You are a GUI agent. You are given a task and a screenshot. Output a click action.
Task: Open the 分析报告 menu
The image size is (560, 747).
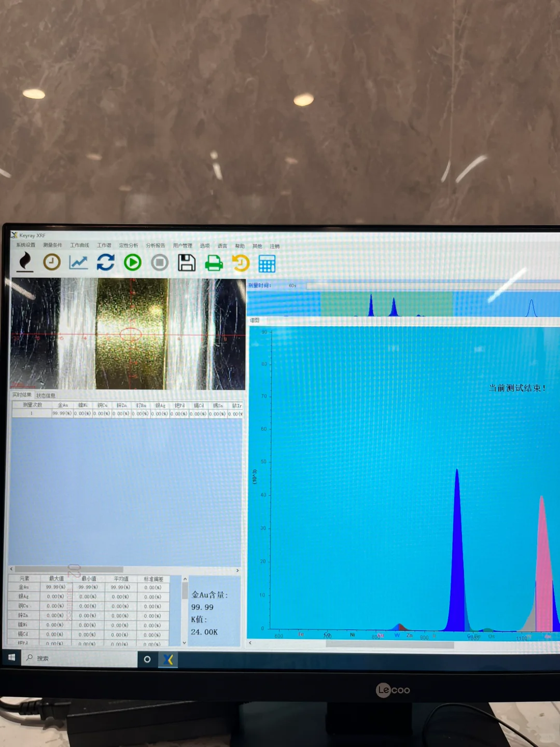pos(156,245)
